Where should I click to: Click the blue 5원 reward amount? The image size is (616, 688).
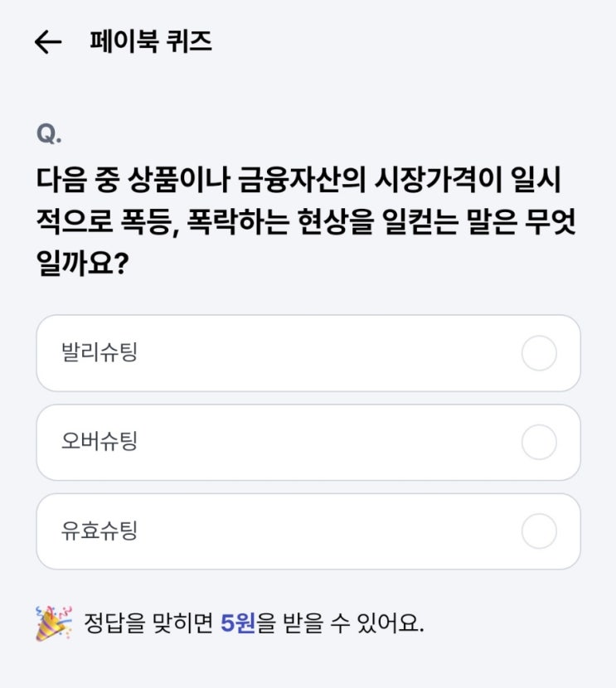coord(238,623)
